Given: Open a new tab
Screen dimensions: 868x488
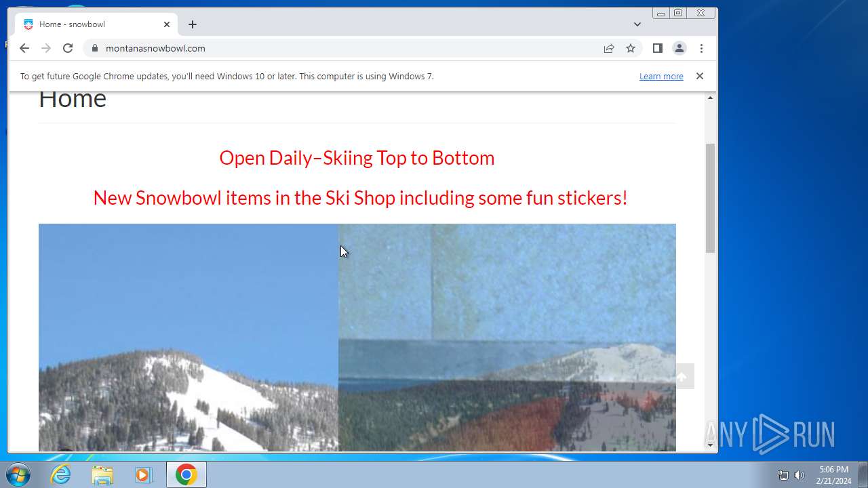Looking at the screenshot, I should [x=193, y=24].
